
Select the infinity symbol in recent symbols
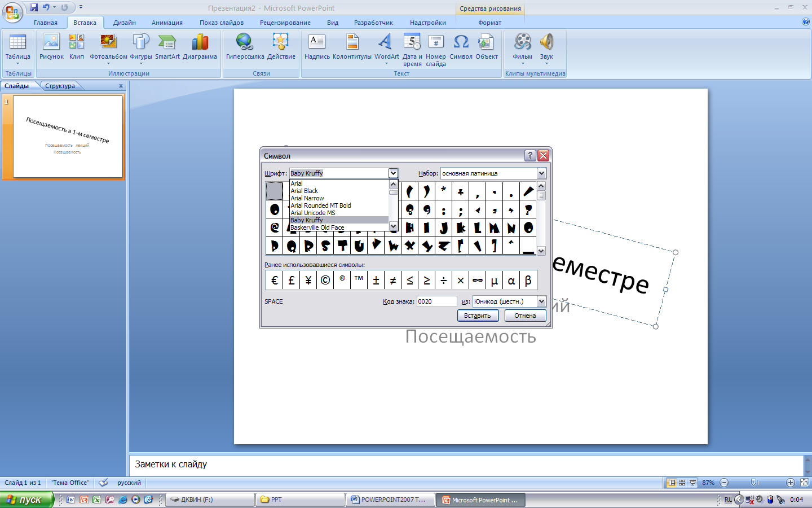[478, 280]
